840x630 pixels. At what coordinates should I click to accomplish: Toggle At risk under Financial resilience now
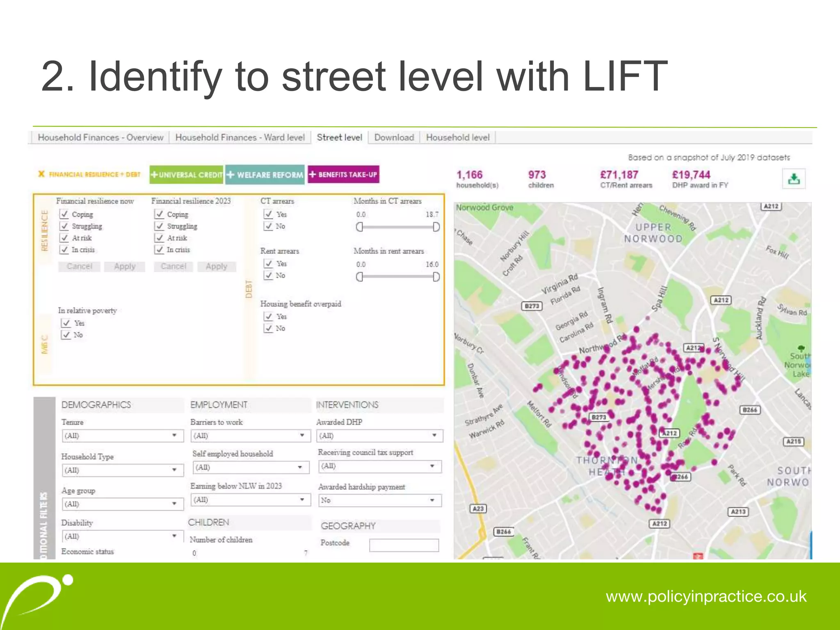(64, 238)
